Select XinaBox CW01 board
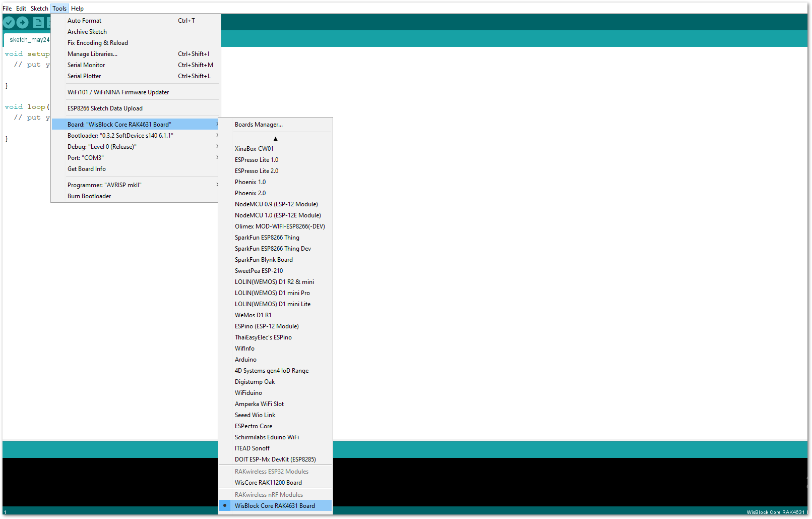This screenshot has height=519, width=812. 275,149
